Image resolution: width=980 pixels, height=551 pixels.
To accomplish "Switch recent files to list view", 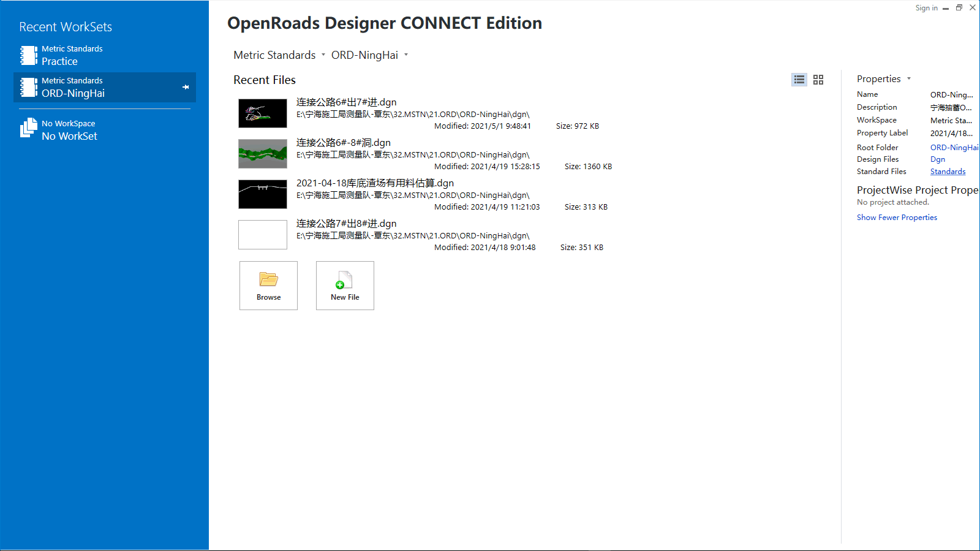I will point(799,80).
